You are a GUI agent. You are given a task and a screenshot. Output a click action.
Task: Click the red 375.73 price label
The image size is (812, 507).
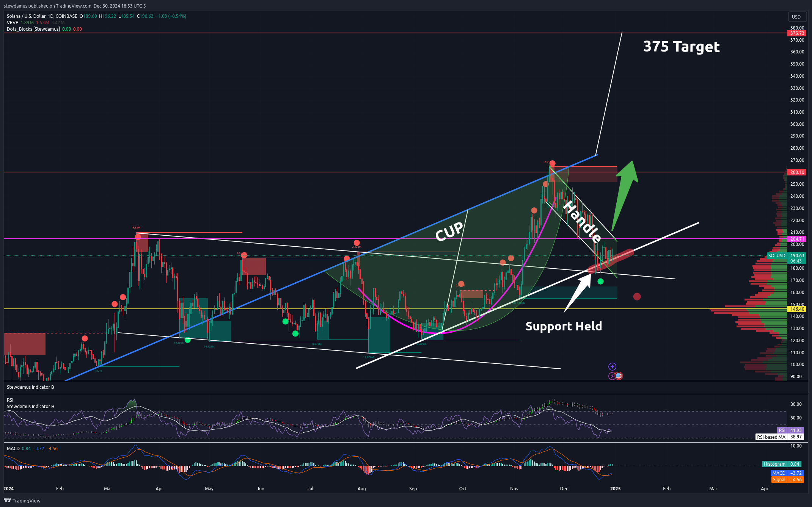pos(797,33)
